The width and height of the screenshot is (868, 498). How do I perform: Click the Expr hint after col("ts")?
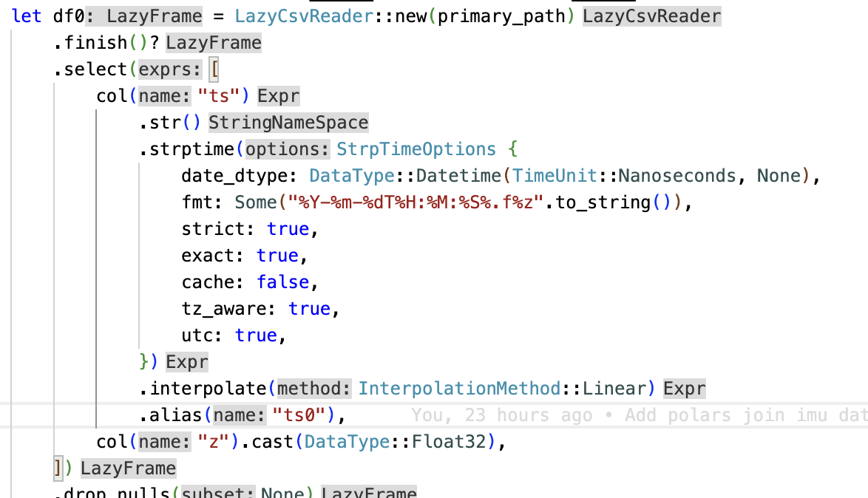click(278, 95)
